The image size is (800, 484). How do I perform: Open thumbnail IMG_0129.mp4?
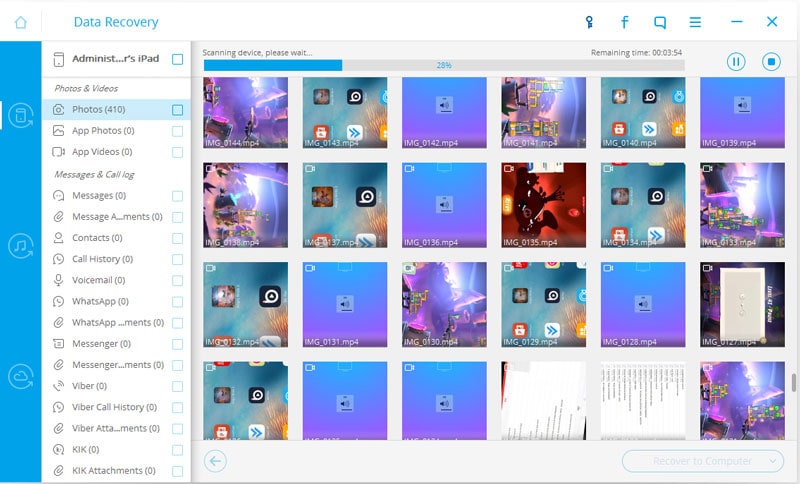coord(543,304)
